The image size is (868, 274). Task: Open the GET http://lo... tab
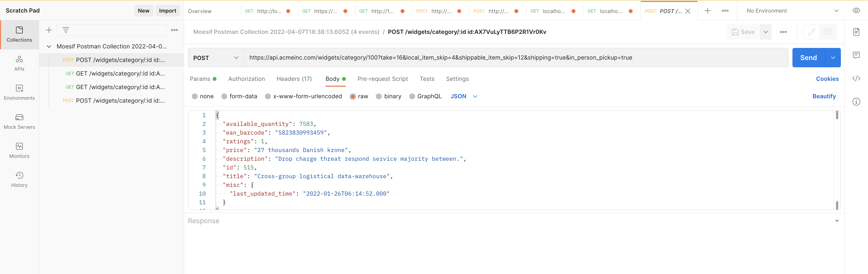[x=269, y=11]
